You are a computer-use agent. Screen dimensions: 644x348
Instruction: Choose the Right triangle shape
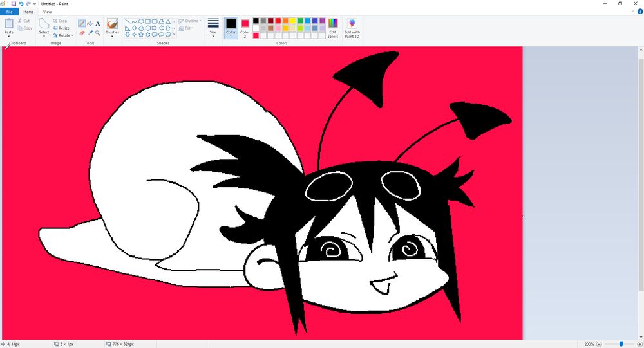(128, 28)
